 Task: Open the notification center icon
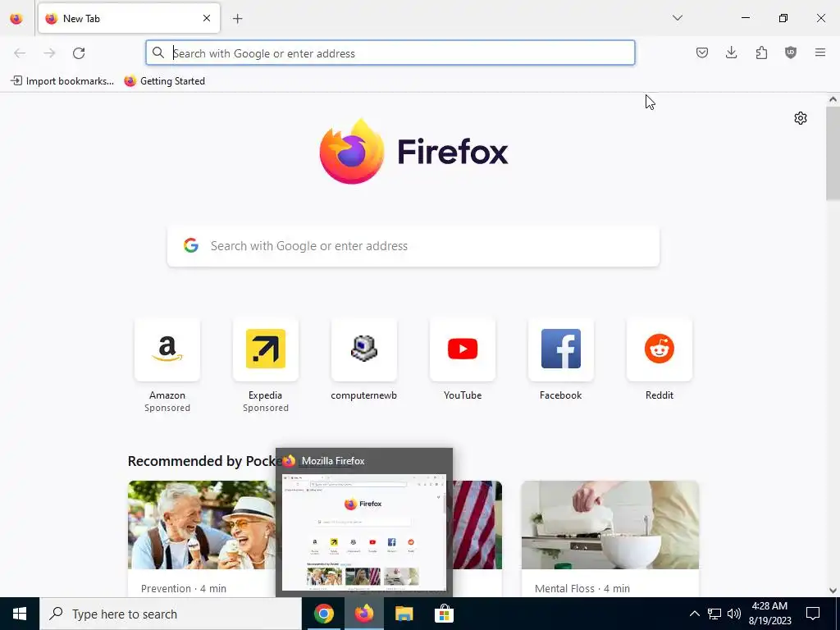click(813, 614)
